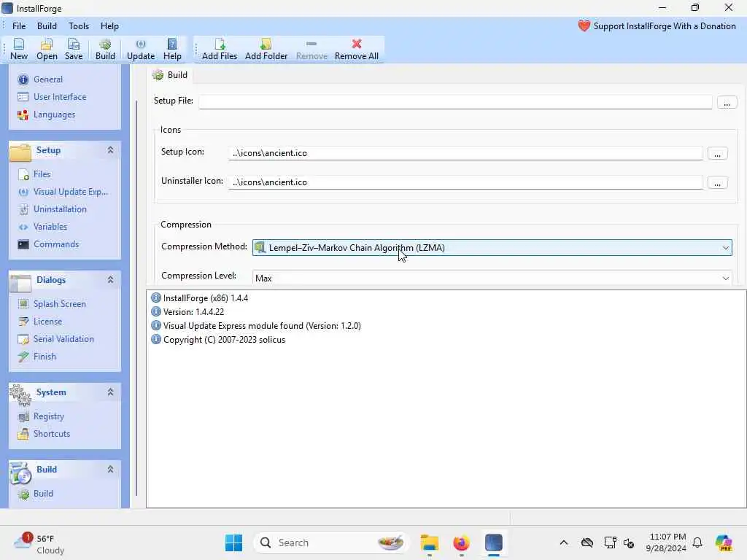Click the Add Files toolbar icon
Image resolution: width=747 pixels, height=560 pixels.
(219, 49)
